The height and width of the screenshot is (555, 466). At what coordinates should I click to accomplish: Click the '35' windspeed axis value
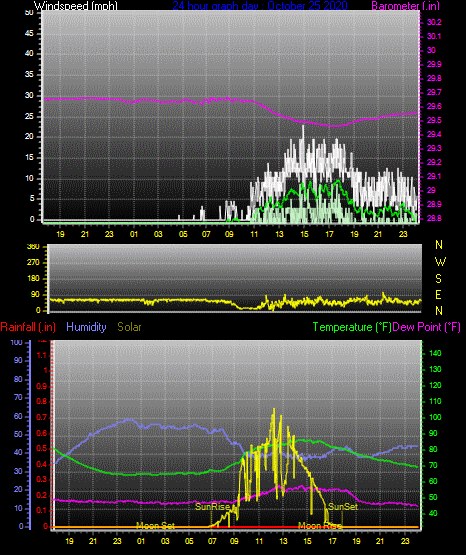tap(29, 75)
